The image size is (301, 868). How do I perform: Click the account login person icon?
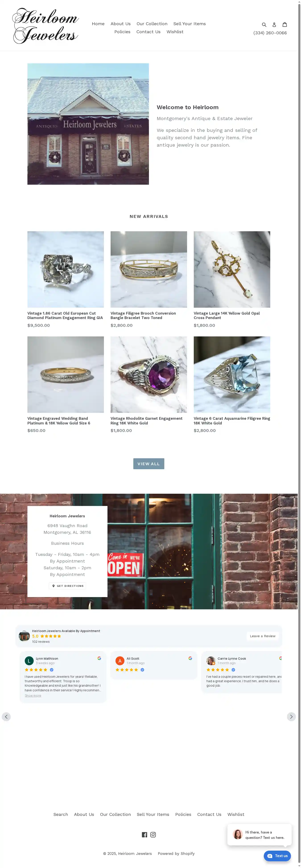(274, 25)
